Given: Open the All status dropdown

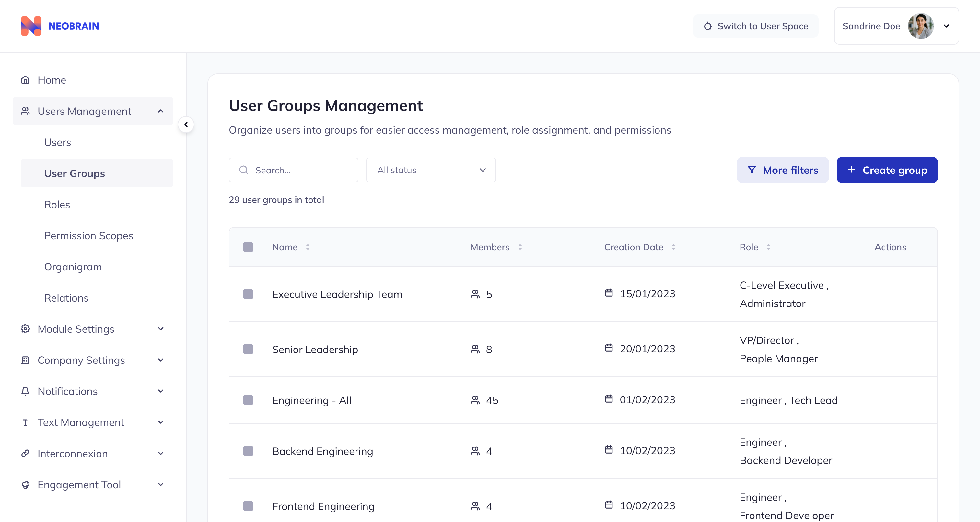Looking at the screenshot, I should 430,170.
